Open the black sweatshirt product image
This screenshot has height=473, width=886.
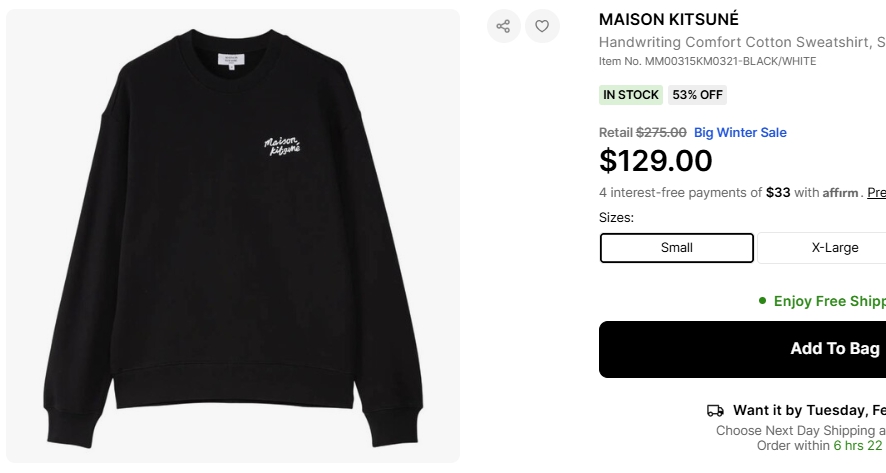[233, 236]
